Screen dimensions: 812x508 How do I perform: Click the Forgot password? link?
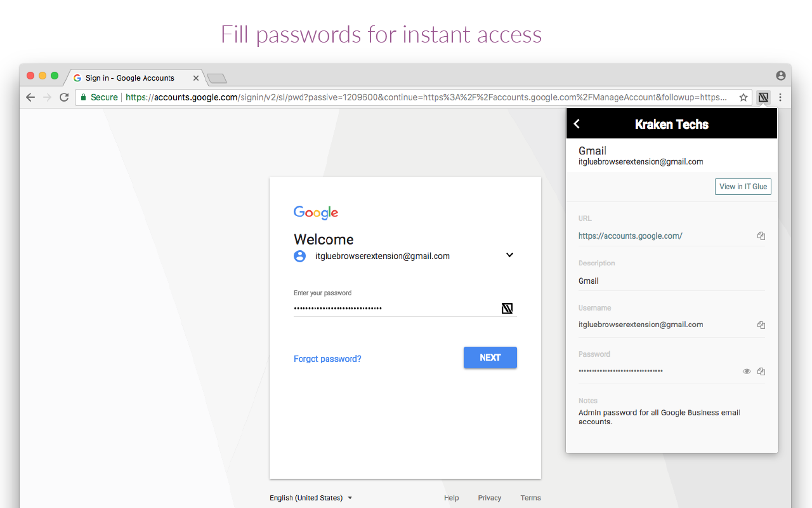click(327, 358)
